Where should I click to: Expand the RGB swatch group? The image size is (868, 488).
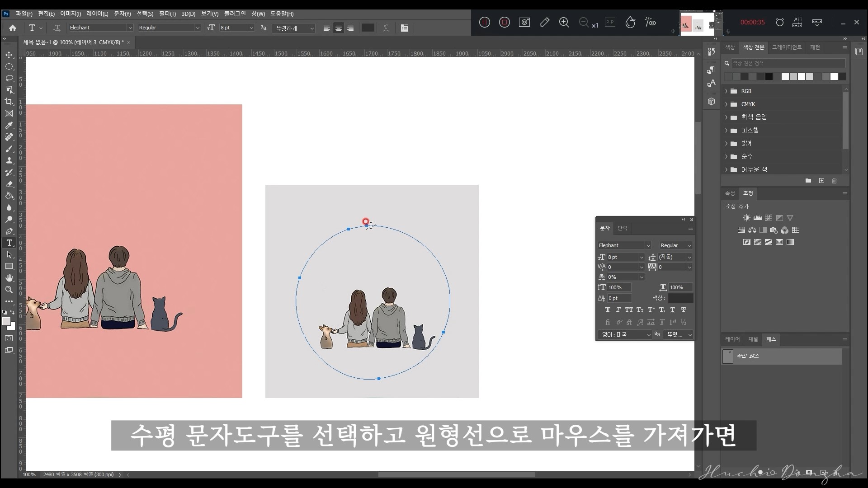pyautogui.click(x=726, y=91)
